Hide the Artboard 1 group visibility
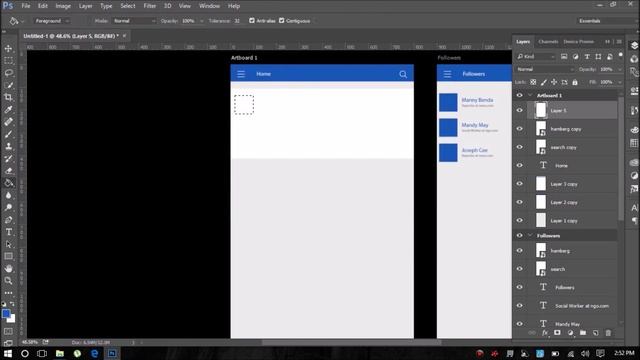Image resolution: width=640 pixels, height=360 pixels. (520, 95)
